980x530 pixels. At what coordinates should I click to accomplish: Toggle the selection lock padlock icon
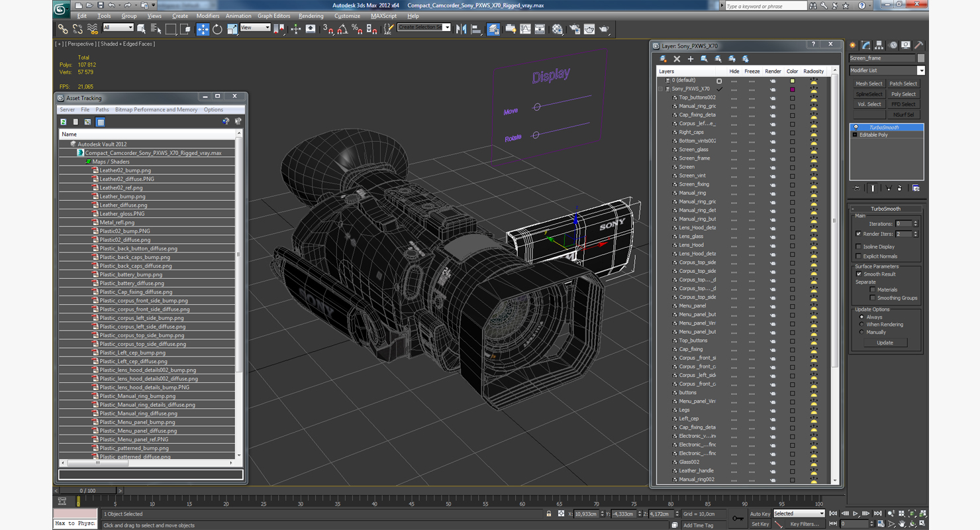pos(548,513)
